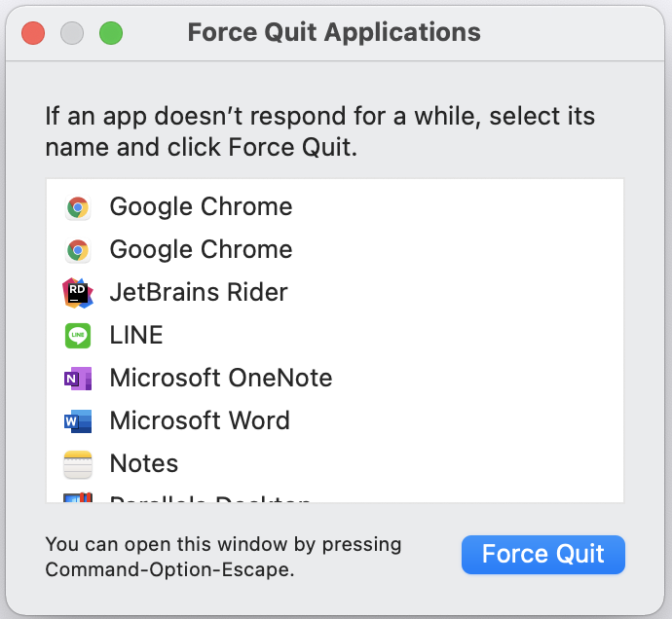Select the first Google Chrome entry
The height and width of the screenshot is (619, 672).
click(201, 207)
